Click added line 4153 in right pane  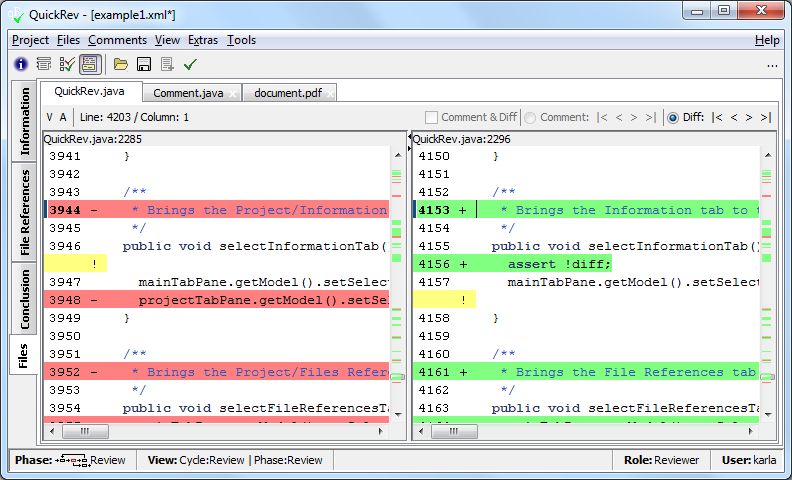click(x=586, y=210)
